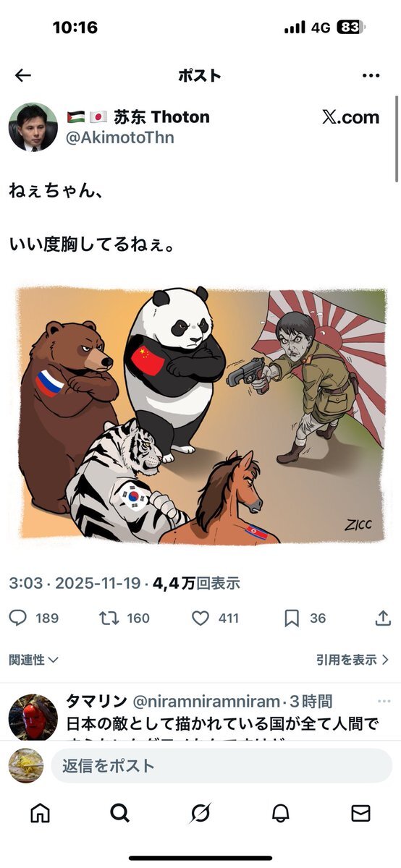Tap the share upload icon
The height and width of the screenshot is (868, 401).
(x=383, y=618)
